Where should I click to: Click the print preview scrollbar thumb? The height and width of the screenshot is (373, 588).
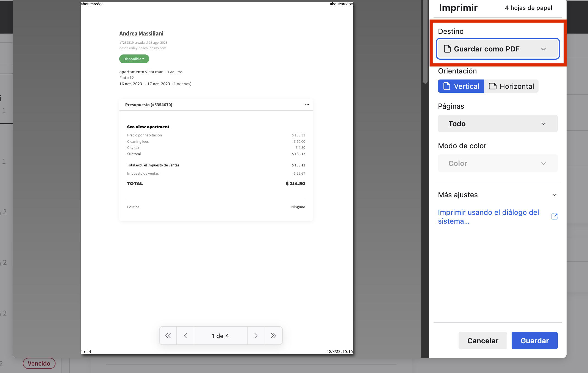pos(425,41)
